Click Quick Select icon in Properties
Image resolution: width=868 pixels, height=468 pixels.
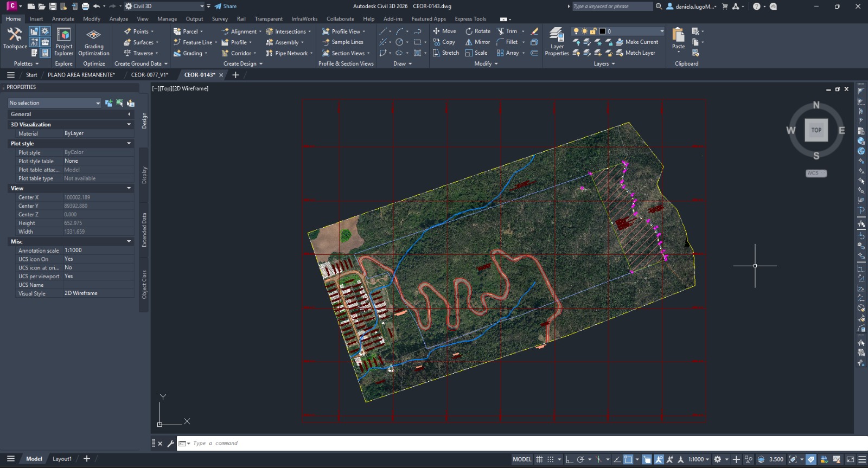click(x=130, y=103)
